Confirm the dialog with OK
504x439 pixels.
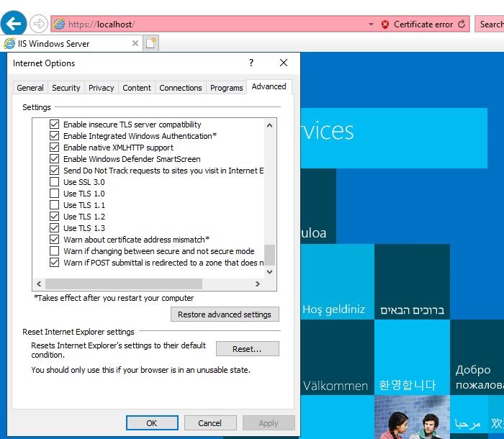coord(152,423)
